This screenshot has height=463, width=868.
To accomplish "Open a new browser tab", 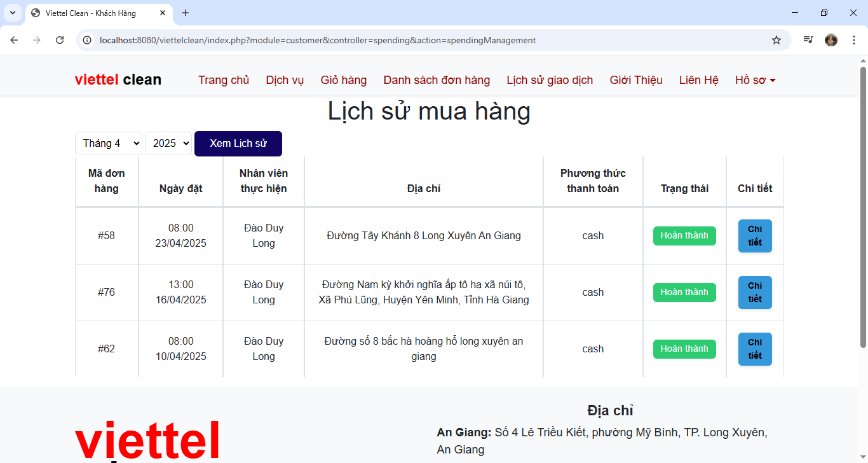I will tap(186, 13).
